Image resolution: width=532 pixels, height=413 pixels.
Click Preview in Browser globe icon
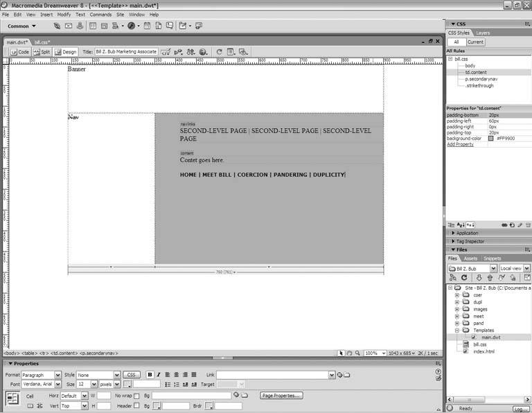tap(203, 52)
